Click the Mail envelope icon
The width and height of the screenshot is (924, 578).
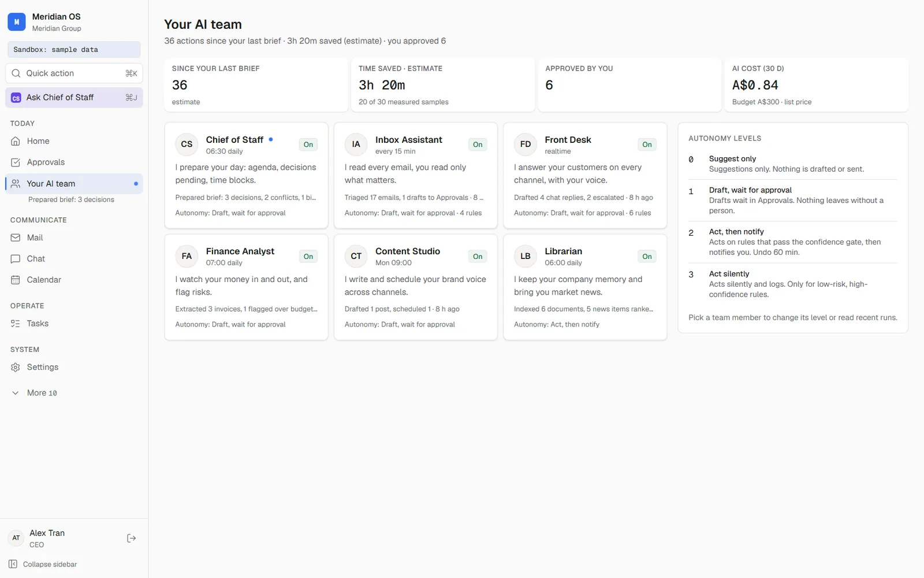point(16,238)
